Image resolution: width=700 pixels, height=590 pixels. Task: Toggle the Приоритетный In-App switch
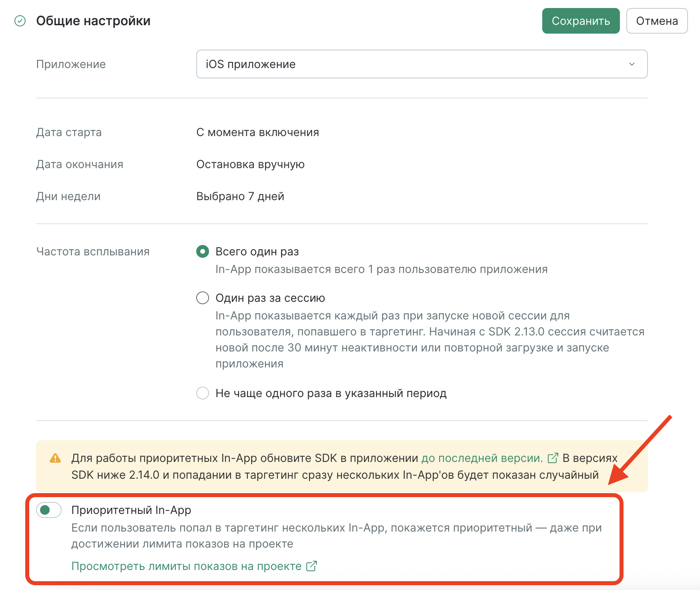pyautogui.click(x=49, y=510)
